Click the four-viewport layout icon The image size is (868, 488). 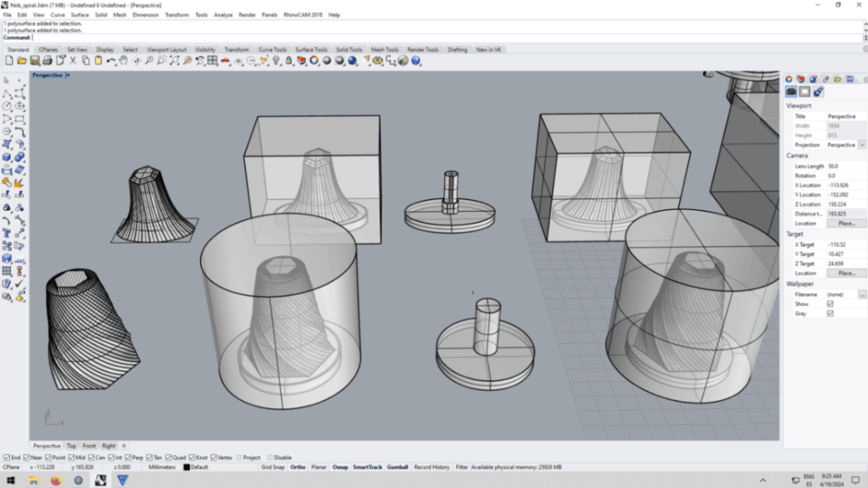(x=212, y=60)
